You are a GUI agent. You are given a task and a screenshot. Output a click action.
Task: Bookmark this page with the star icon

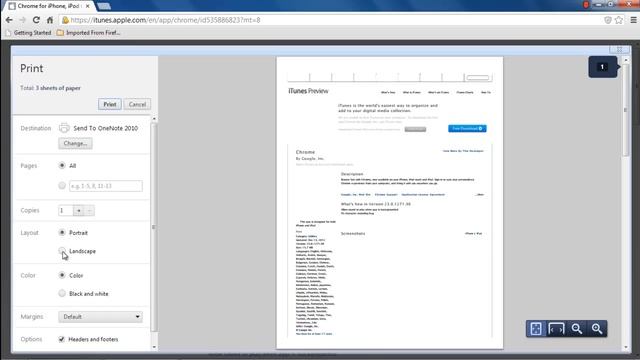(x=619, y=20)
